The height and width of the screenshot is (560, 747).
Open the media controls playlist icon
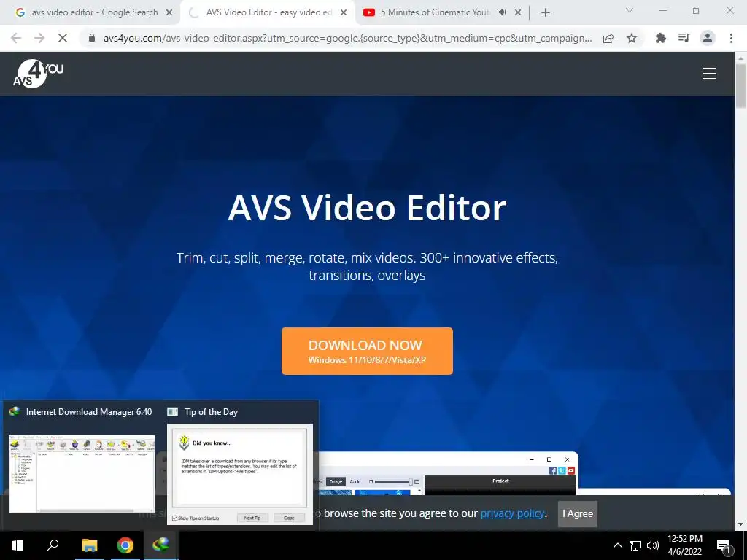coord(684,38)
